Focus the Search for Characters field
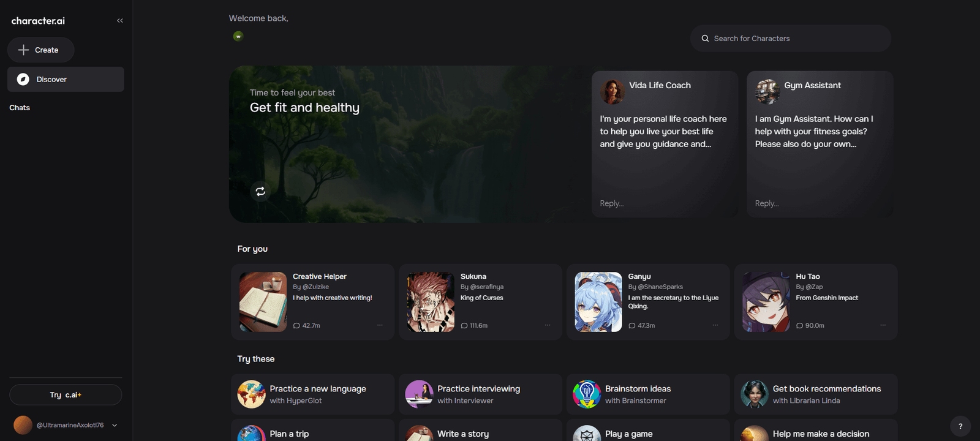980x441 pixels. coord(791,39)
